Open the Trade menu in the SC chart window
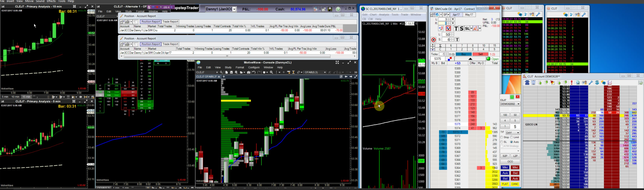The width and height of the screenshot is (644, 190). tap(405, 15)
